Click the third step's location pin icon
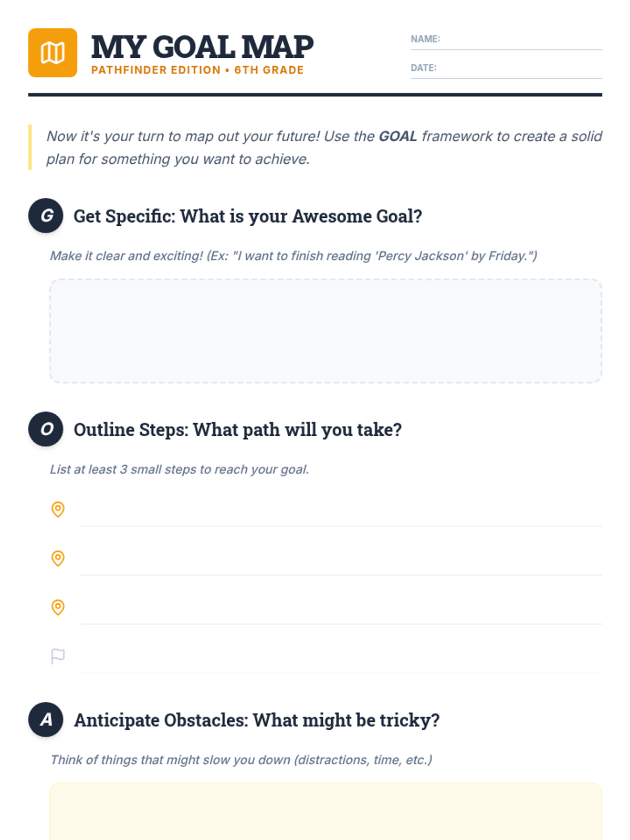 (58, 607)
